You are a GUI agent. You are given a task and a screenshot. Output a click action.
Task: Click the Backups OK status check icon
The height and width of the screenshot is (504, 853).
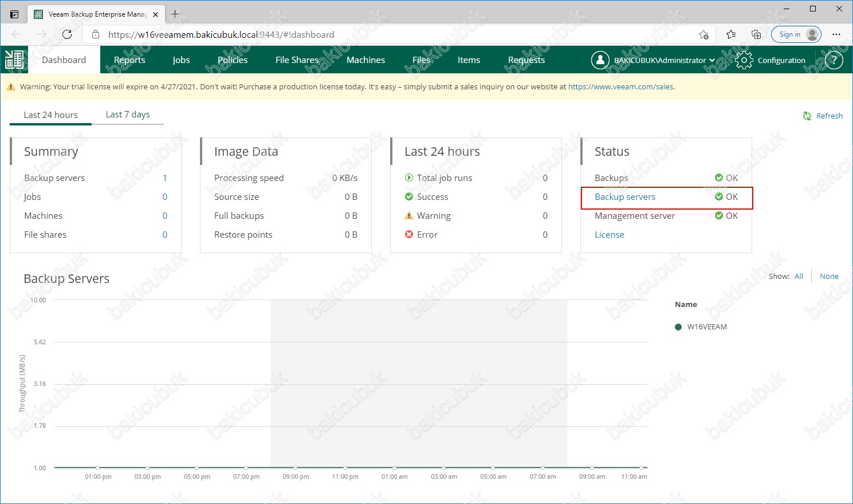click(x=719, y=178)
